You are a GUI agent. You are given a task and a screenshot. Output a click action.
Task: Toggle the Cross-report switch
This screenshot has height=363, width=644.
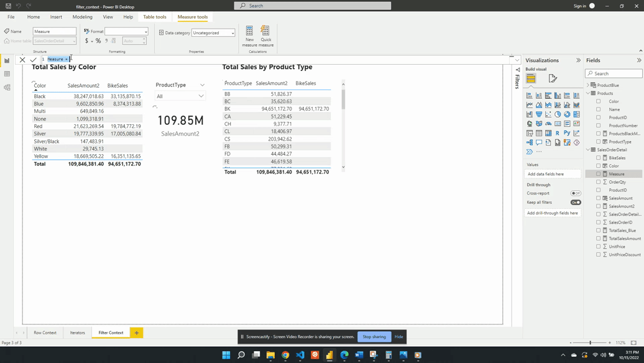(x=576, y=193)
